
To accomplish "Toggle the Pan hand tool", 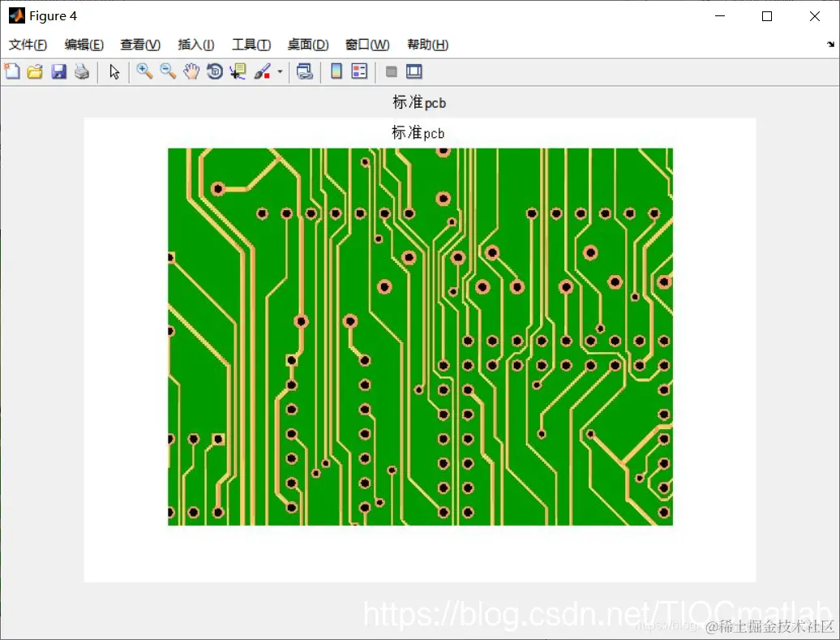I will click(x=191, y=71).
